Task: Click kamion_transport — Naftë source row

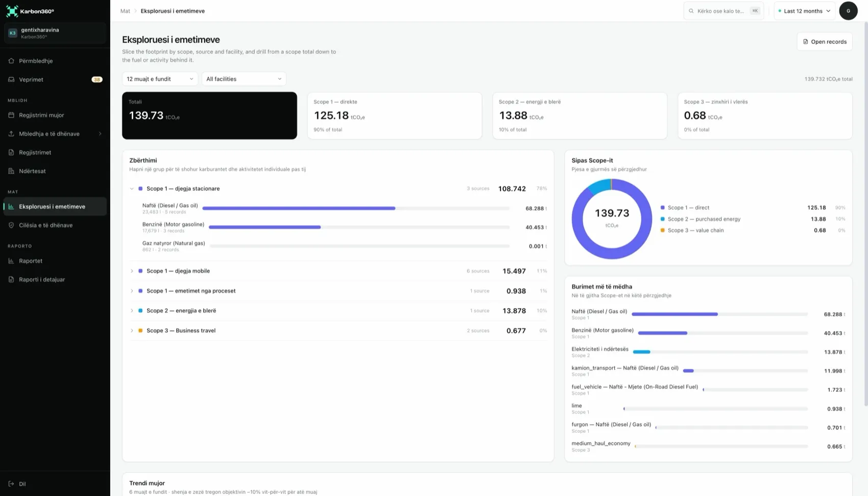Action: click(708, 371)
